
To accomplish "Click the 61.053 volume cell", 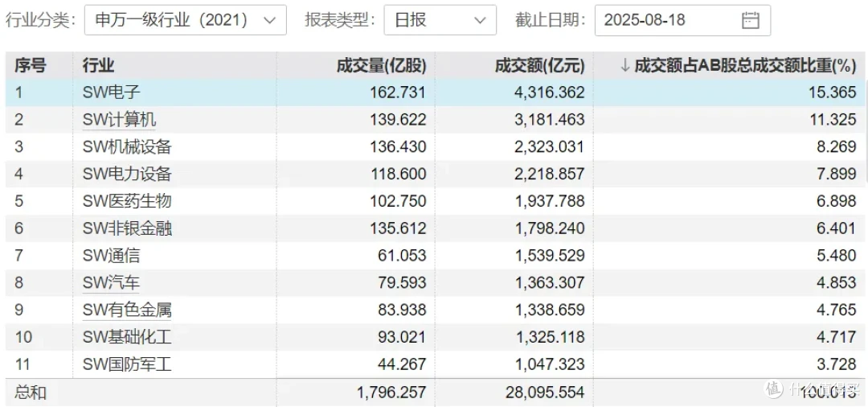I will coord(402,255).
